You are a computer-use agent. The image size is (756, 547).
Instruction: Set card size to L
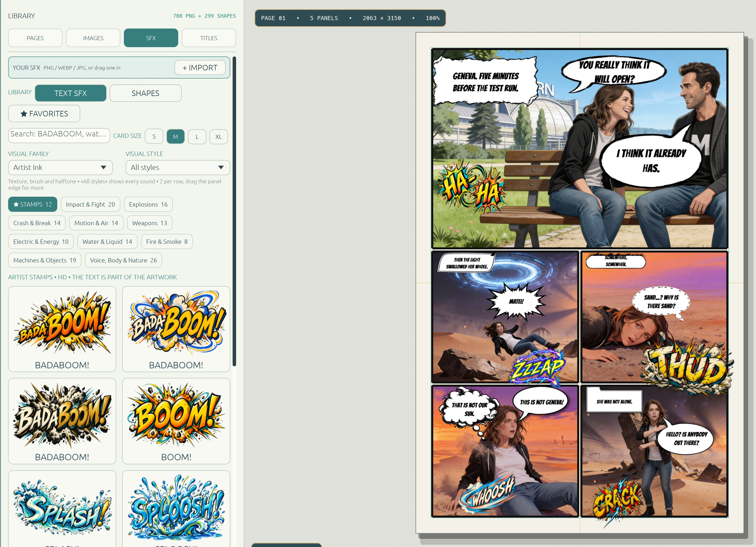[197, 136]
